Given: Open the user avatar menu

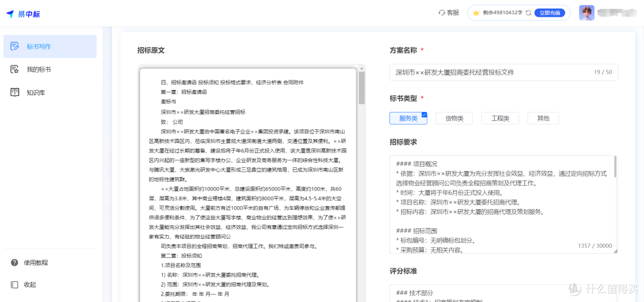Looking at the screenshot, I should pos(587,13).
